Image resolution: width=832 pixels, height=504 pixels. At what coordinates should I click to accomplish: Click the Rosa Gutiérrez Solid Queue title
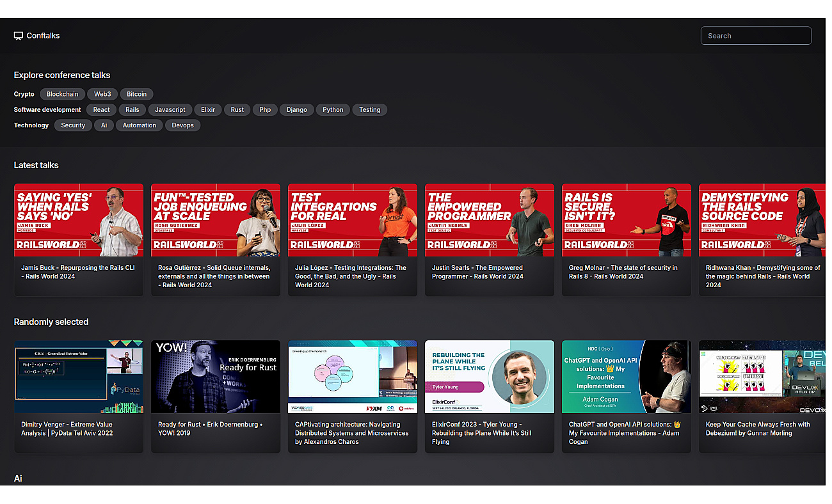(x=214, y=276)
